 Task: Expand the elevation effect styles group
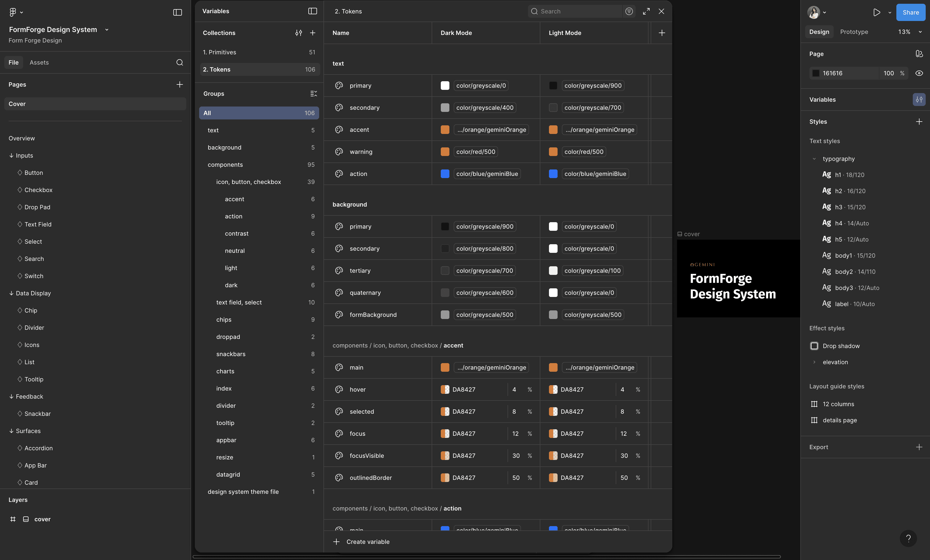click(x=814, y=362)
